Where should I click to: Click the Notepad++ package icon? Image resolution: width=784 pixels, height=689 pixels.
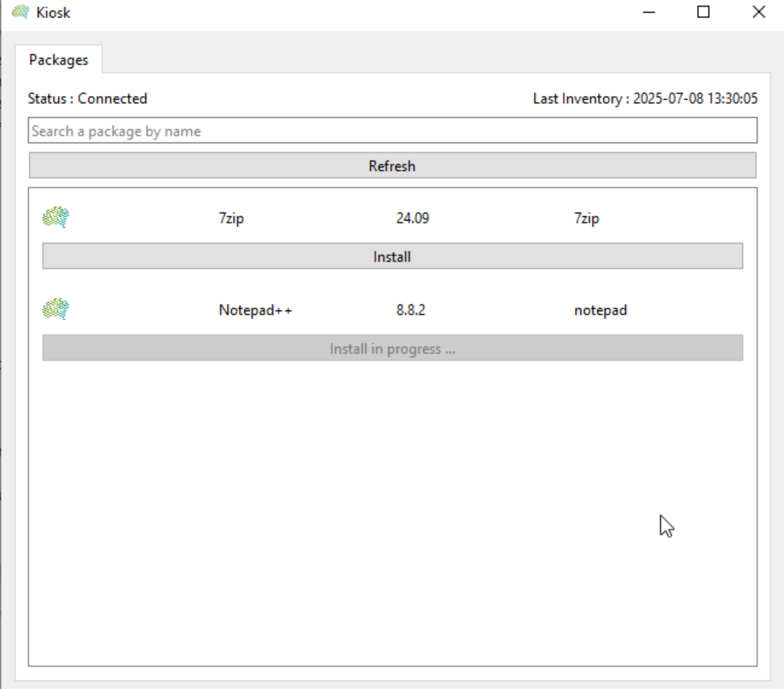pos(56,309)
